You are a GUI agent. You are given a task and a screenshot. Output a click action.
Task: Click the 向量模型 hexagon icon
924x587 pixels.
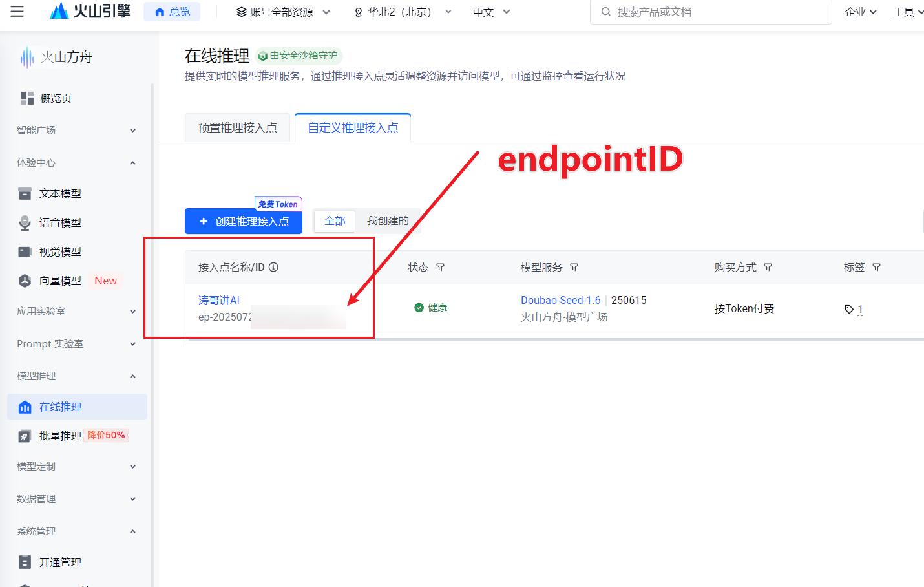pyautogui.click(x=25, y=281)
